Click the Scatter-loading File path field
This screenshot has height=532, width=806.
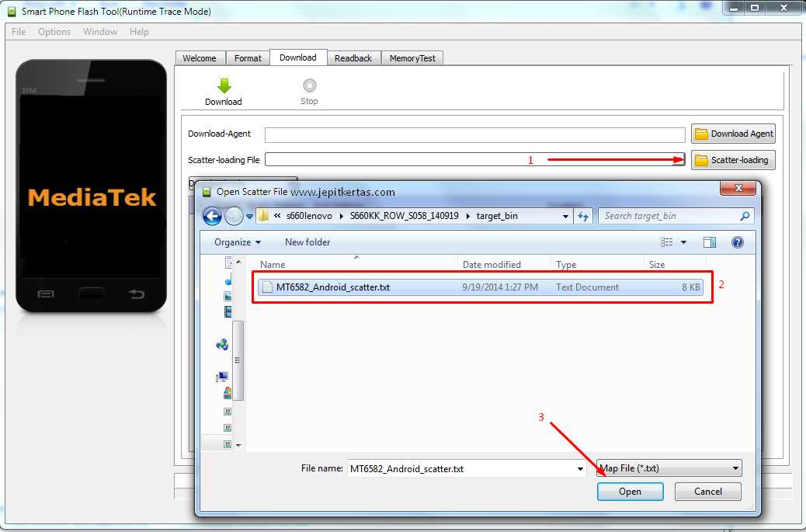pos(475,159)
